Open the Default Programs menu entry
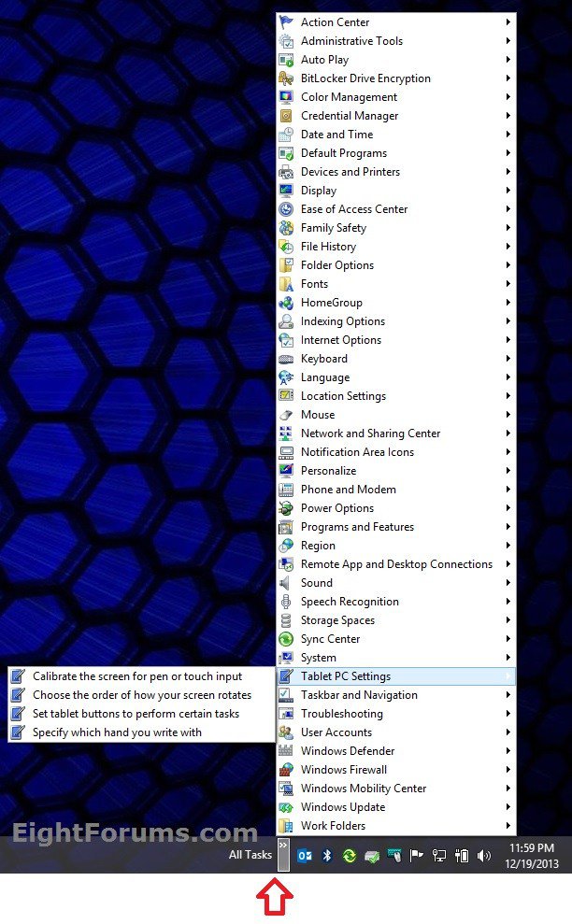Screen dimensions: 572x924 [395, 153]
